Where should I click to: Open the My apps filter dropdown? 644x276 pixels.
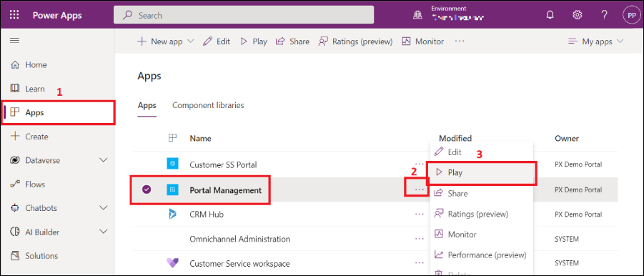pyautogui.click(x=595, y=41)
